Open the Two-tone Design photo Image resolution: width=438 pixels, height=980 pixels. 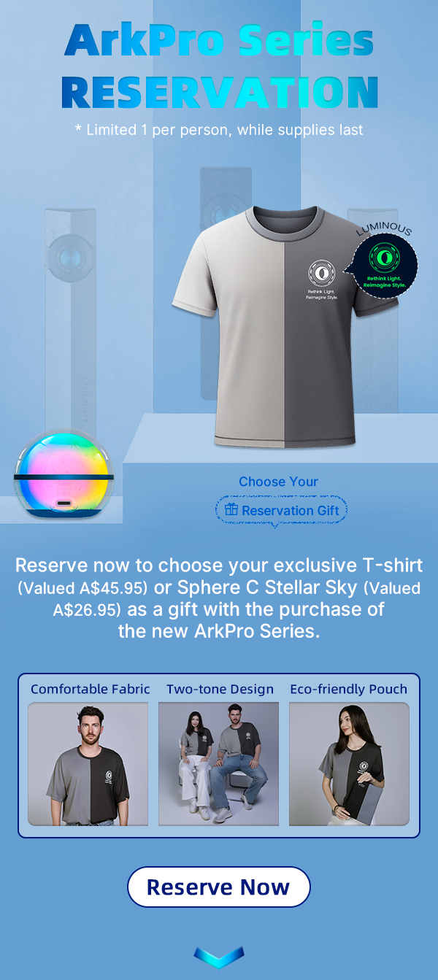[218, 764]
